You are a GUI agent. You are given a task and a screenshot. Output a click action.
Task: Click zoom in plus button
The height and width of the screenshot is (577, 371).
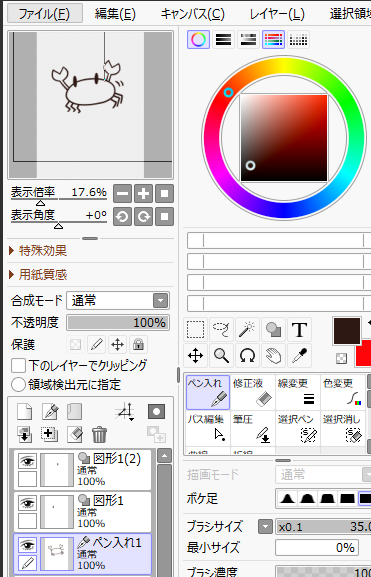144,194
